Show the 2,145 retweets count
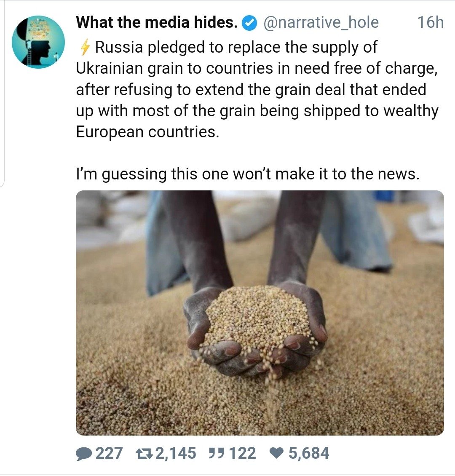Image resolution: width=455 pixels, height=476 pixels. (176, 454)
